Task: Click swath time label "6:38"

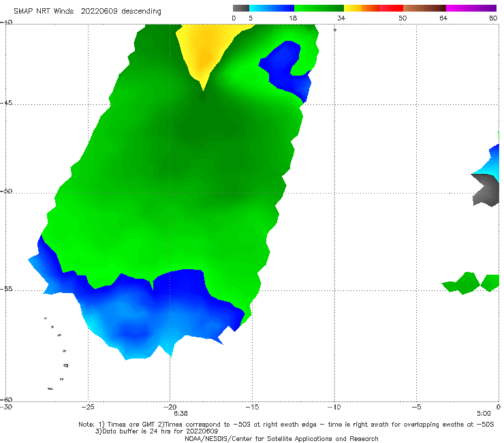Action: tap(180, 414)
